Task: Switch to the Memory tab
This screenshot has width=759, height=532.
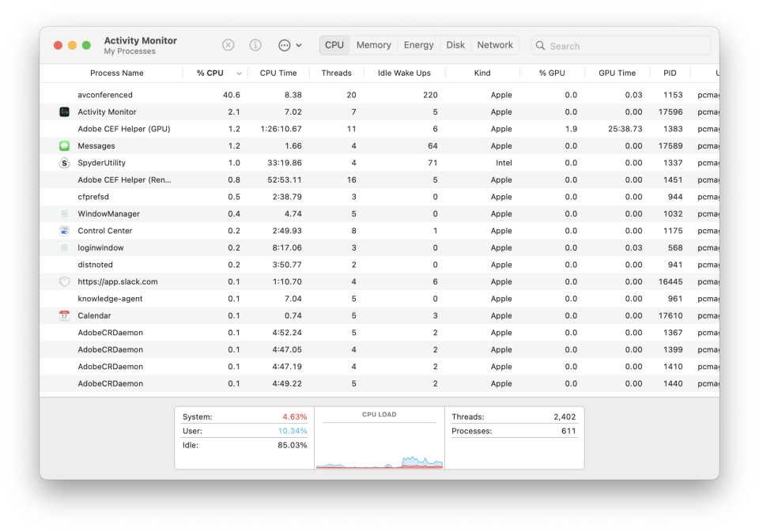Action: click(x=373, y=45)
